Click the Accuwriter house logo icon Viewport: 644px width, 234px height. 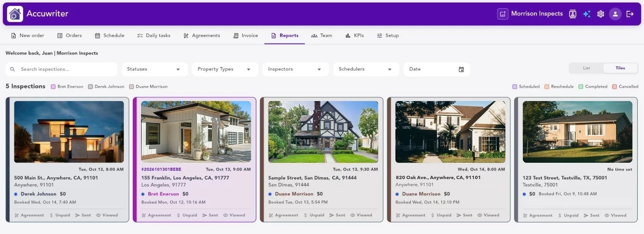pos(15,14)
